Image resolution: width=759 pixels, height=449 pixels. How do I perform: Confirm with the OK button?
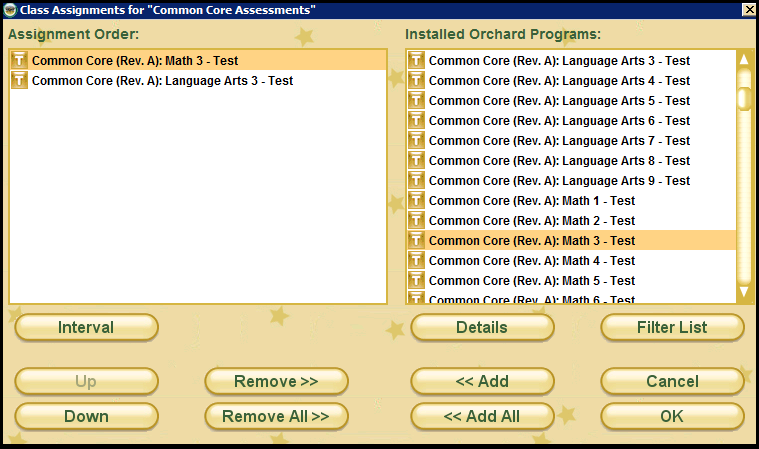click(672, 416)
